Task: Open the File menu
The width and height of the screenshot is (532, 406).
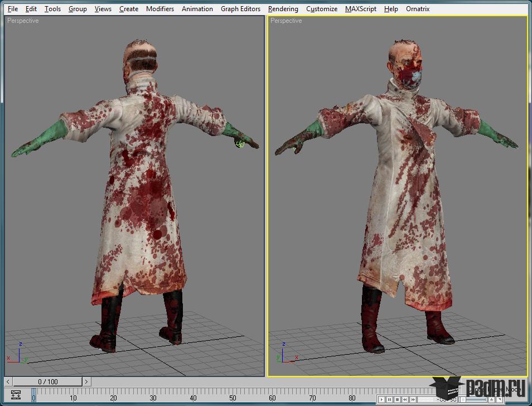Action: [x=13, y=9]
